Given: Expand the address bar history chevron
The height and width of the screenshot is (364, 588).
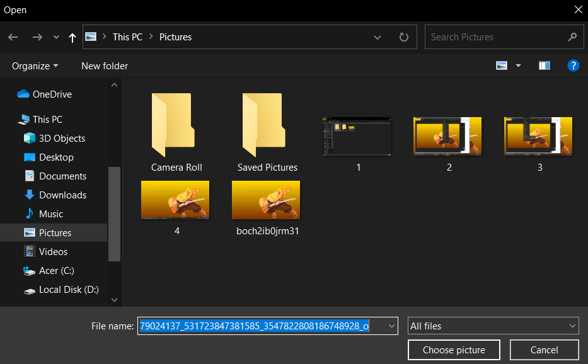Looking at the screenshot, I should tap(378, 37).
